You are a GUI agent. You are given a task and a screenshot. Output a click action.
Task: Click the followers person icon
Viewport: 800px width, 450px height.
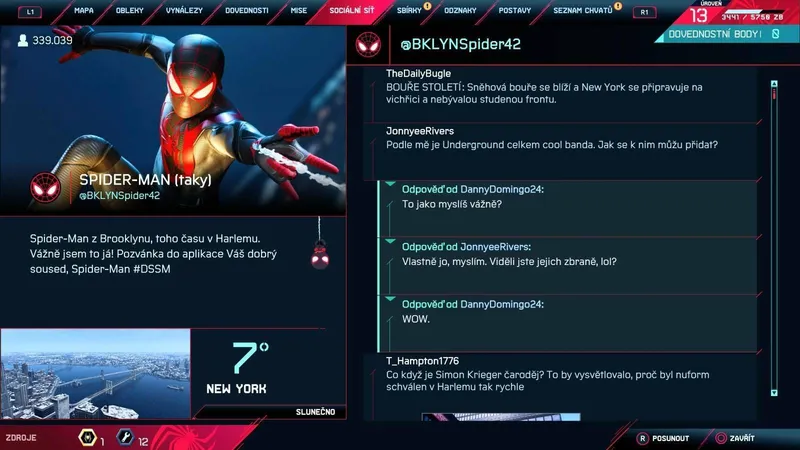pos(22,40)
